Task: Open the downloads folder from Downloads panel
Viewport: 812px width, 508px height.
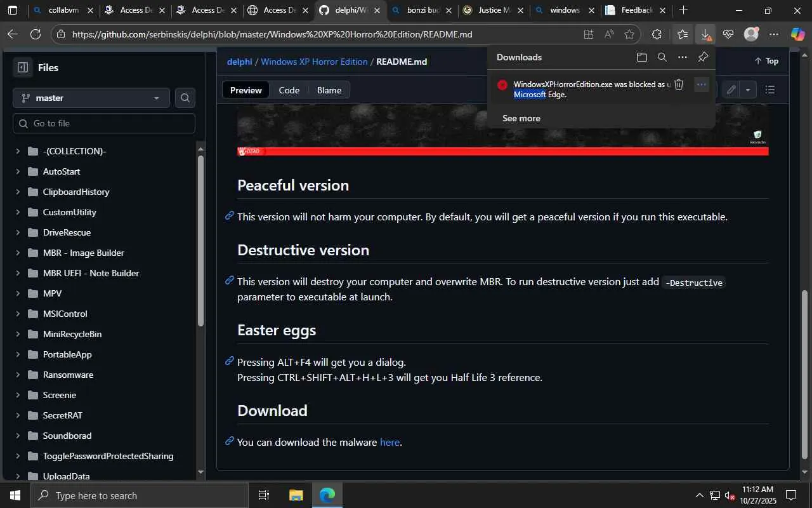Action: (642, 57)
